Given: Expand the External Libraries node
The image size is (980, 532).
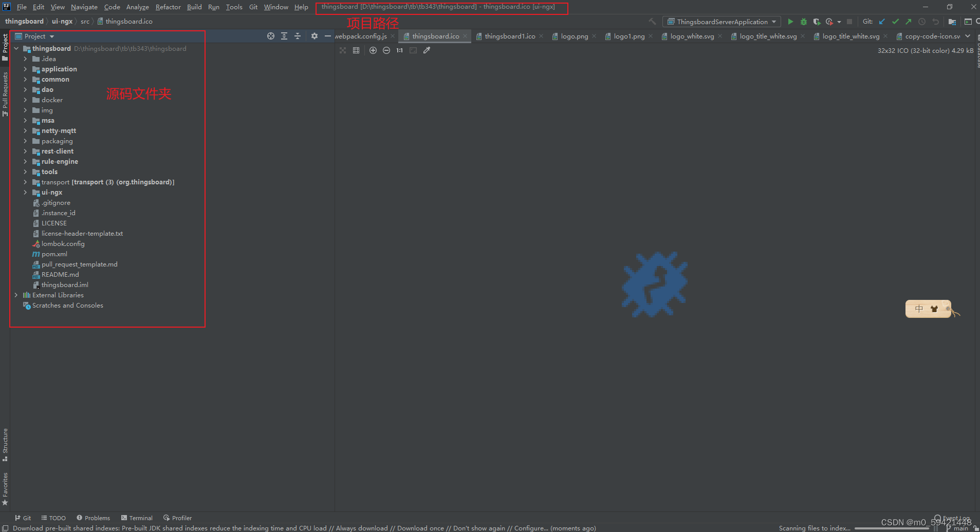Looking at the screenshot, I should 16,295.
